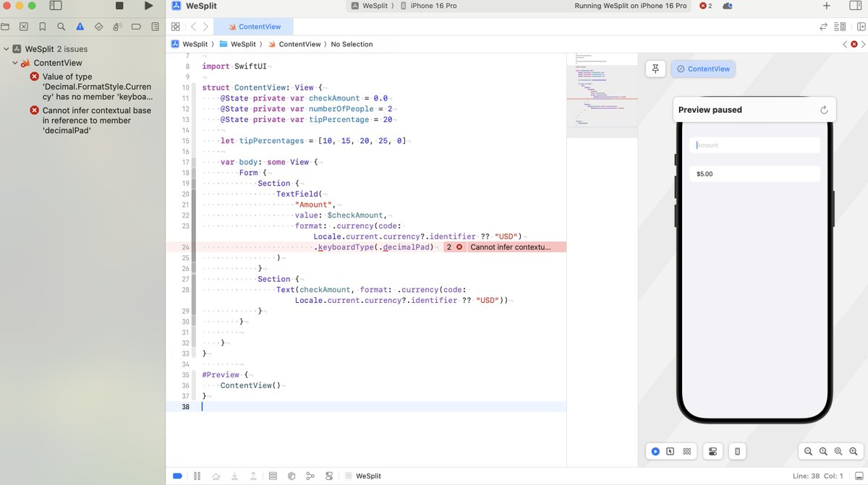
Task: Zoom in the preview canvas
Action: point(854,451)
